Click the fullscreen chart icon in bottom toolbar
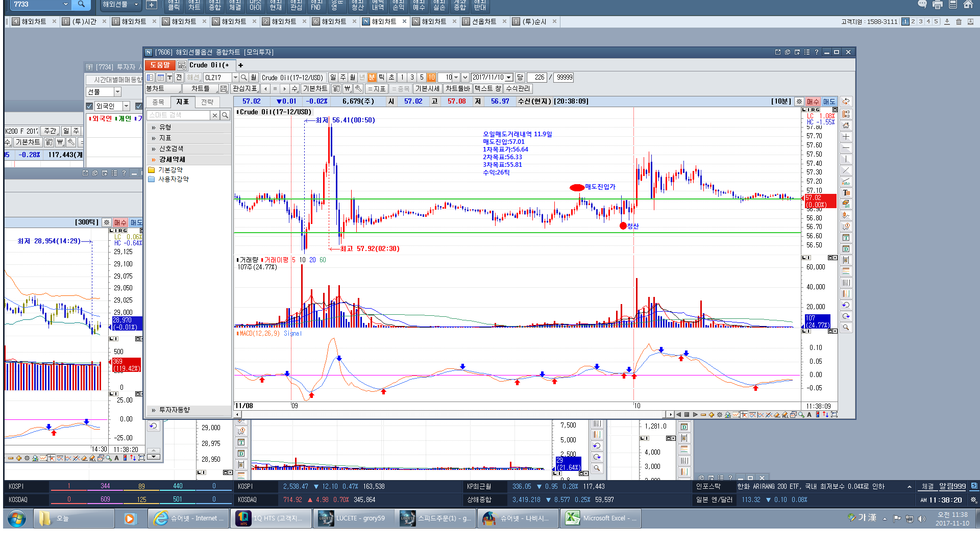The image size is (980, 551). tap(834, 415)
